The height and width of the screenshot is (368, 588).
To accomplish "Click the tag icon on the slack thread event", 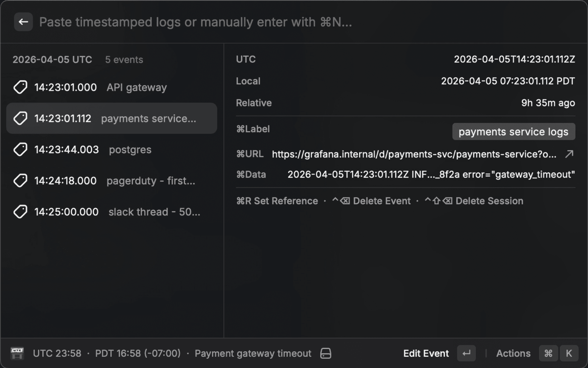I will 20,211.
